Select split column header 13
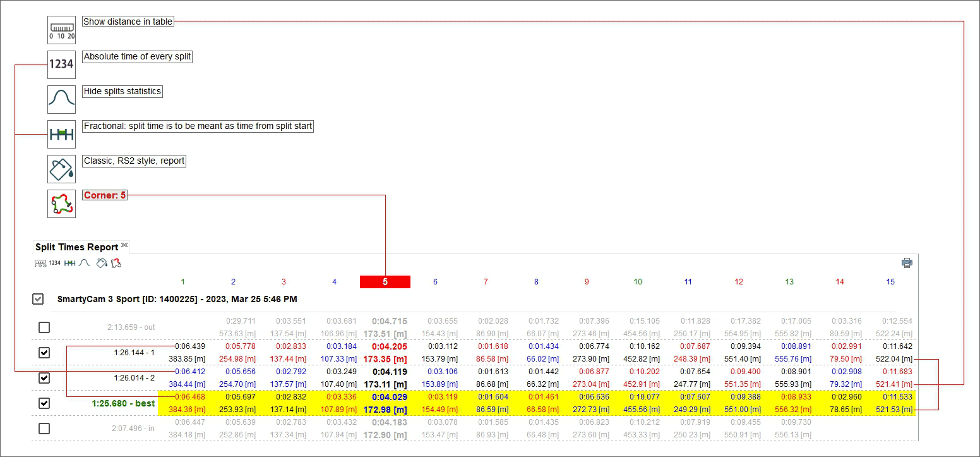 789,282
